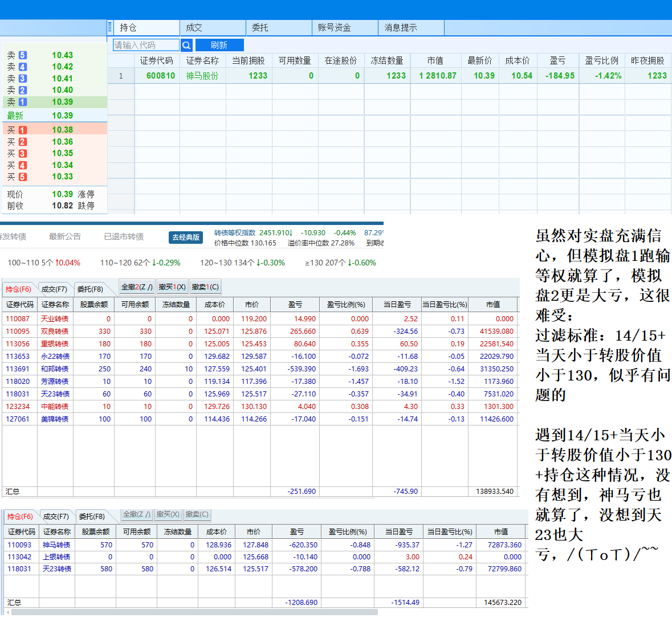Click the 买3 level badge at 10.35
The image size is (672, 626).
point(23,153)
